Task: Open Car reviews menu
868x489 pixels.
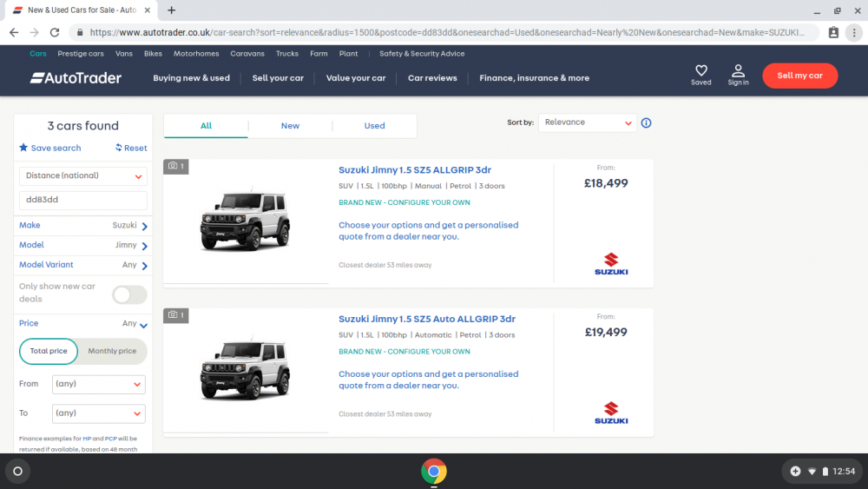Action: [x=432, y=78]
